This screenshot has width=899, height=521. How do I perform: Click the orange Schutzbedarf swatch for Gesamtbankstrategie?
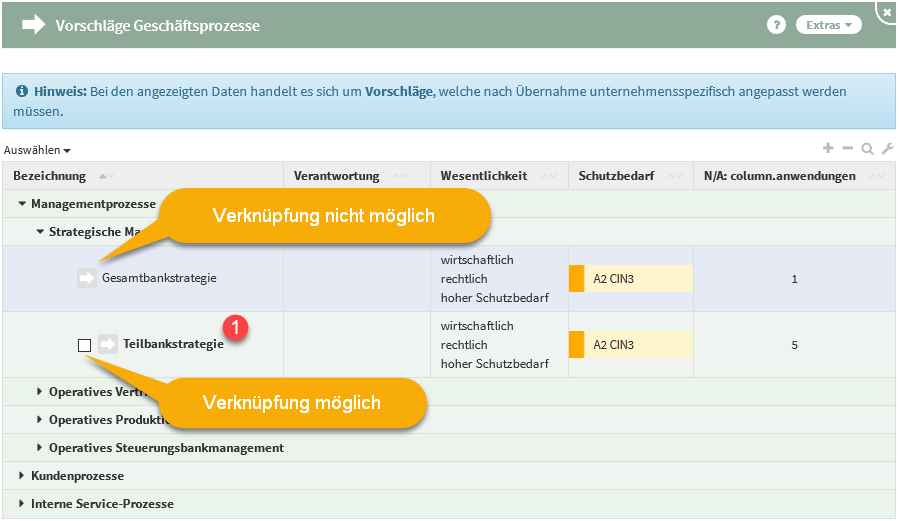click(x=576, y=279)
